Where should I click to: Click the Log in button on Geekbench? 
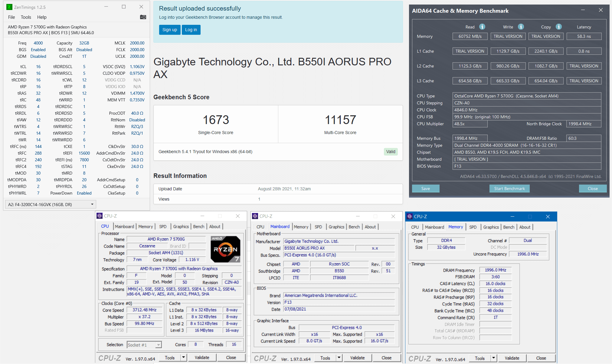191,30
